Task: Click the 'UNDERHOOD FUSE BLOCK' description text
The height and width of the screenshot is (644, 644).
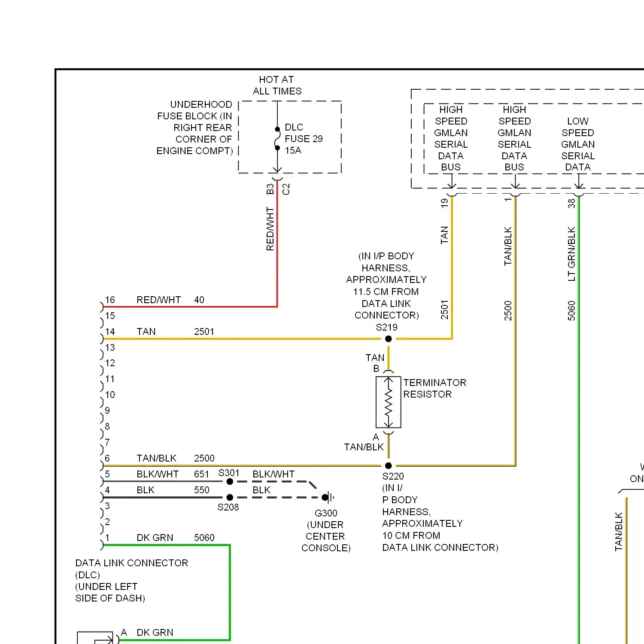Action: coord(194,128)
